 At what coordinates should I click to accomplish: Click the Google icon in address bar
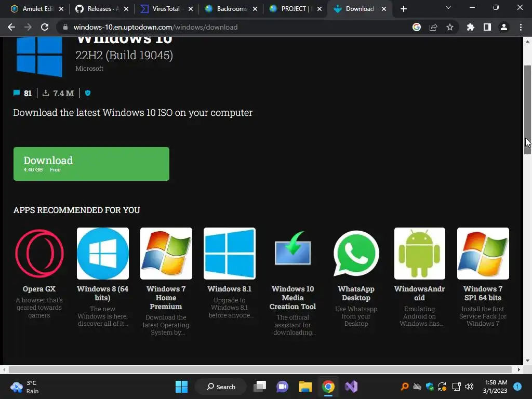click(x=417, y=27)
